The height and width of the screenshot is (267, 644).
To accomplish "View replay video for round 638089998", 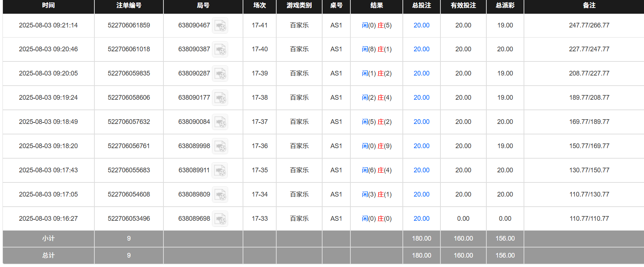I will click(220, 146).
